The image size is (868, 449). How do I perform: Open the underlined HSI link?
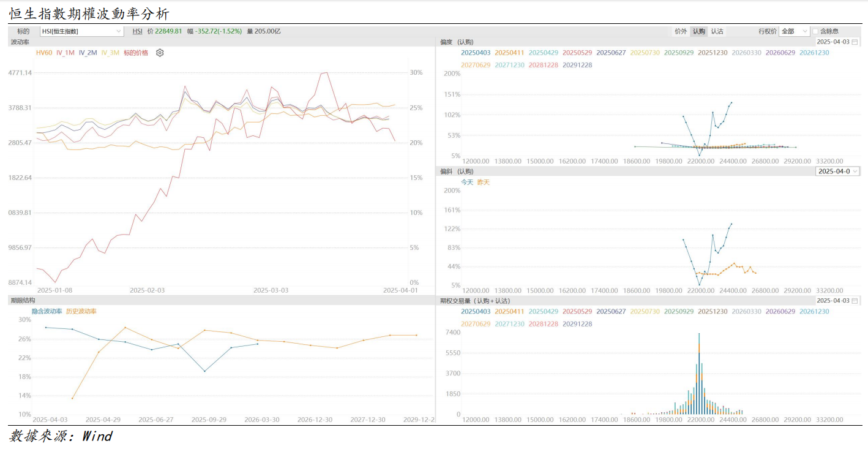138,31
